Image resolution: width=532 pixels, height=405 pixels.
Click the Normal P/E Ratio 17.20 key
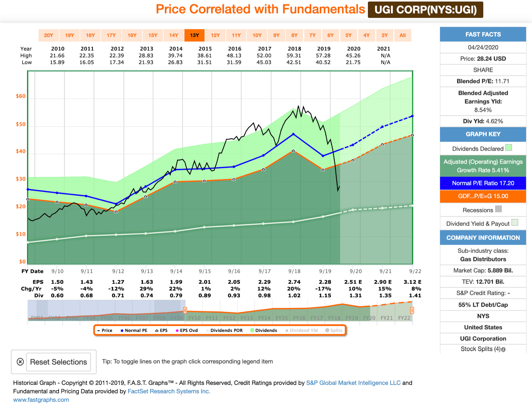483,183
